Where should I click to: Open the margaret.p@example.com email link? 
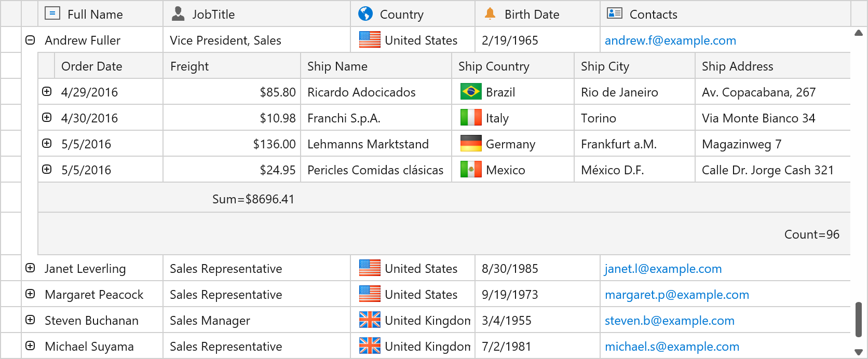click(676, 295)
